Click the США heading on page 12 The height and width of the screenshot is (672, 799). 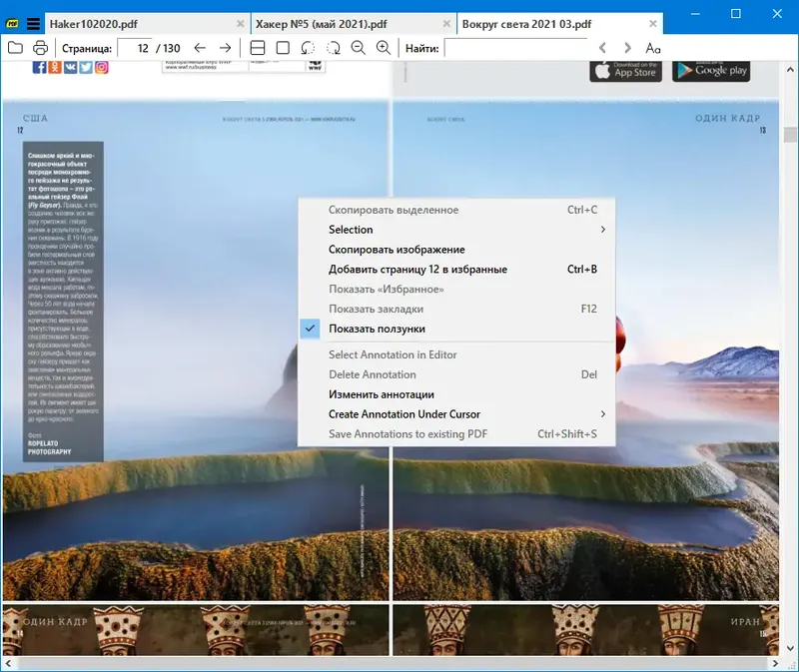pyautogui.click(x=35, y=118)
